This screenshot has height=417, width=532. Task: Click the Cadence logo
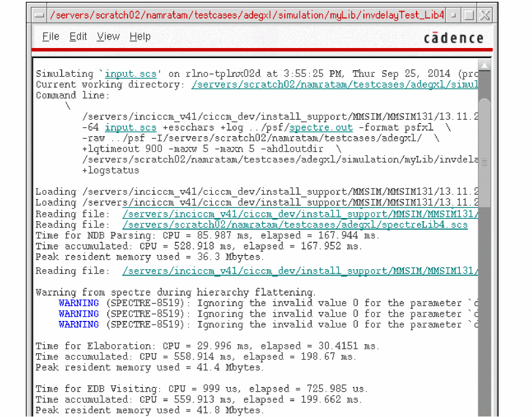[x=453, y=38]
